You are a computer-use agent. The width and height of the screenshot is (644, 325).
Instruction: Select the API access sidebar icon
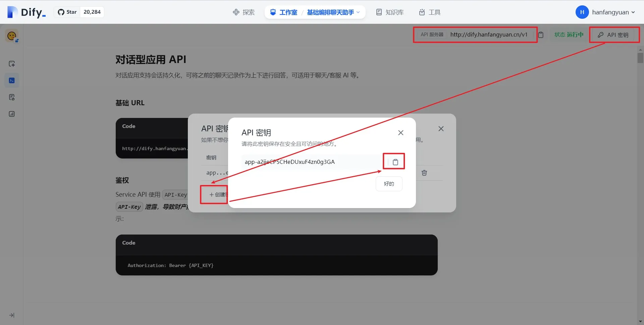pos(12,80)
